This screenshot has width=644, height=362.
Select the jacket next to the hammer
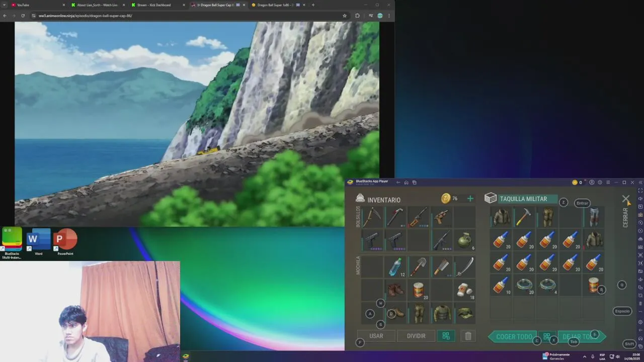(x=501, y=217)
